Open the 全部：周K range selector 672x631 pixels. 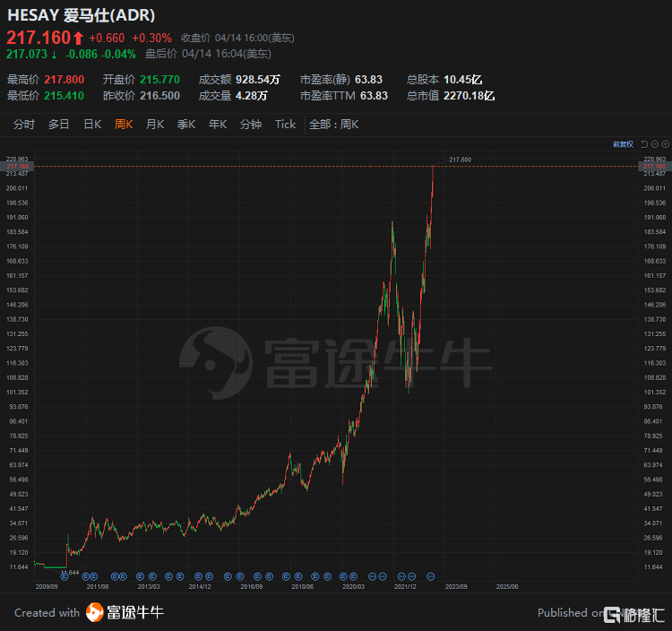pos(334,125)
